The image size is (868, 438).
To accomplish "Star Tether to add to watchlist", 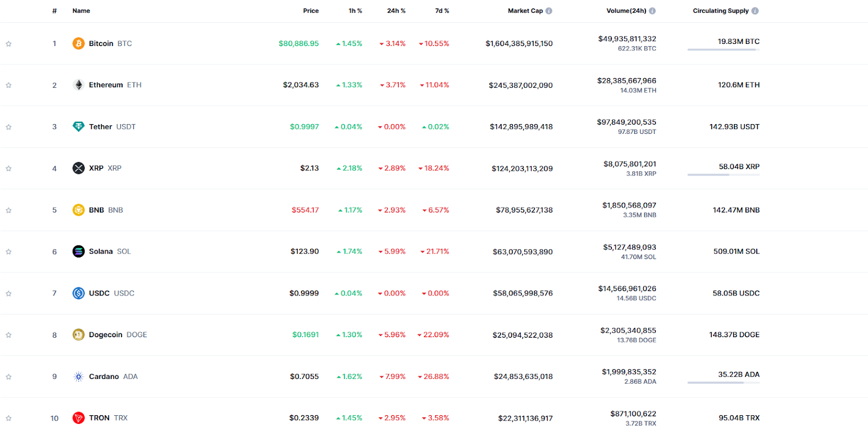I will pos(9,127).
